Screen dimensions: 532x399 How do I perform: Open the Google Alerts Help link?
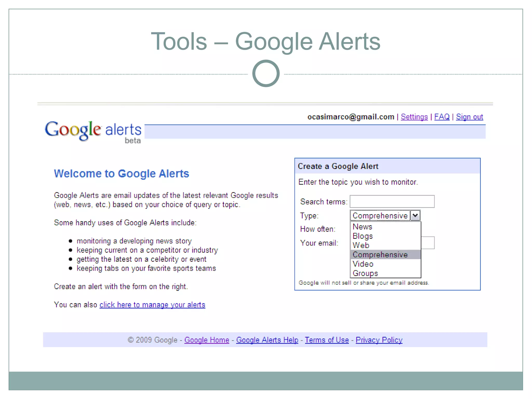click(x=267, y=340)
